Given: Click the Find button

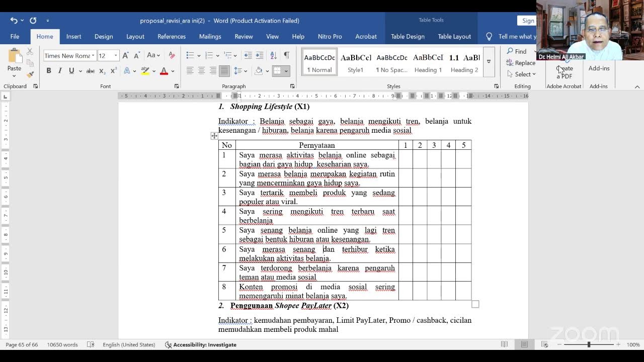Looking at the screenshot, I should click(x=517, y=51).
